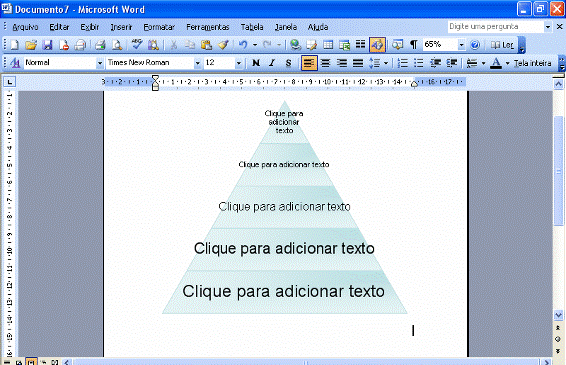Open the Formatar menu
Screen dimensions: 566x365
pos(159,27)
